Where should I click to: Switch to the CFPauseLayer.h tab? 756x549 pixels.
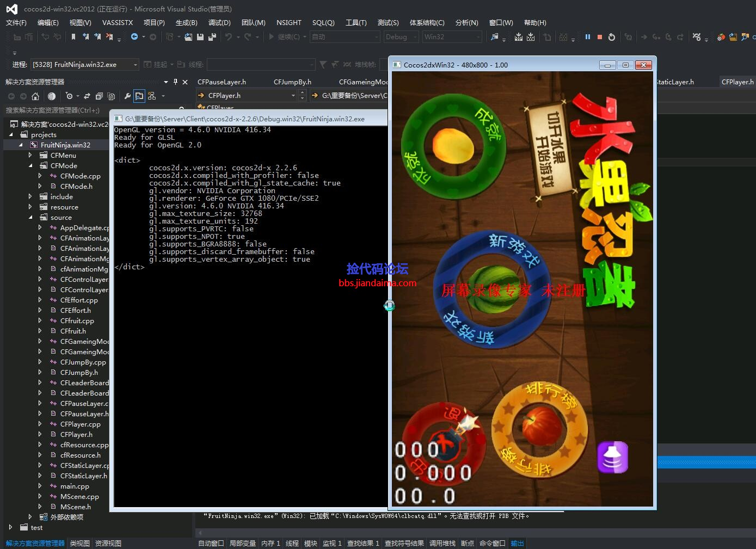tap(222, 82)
